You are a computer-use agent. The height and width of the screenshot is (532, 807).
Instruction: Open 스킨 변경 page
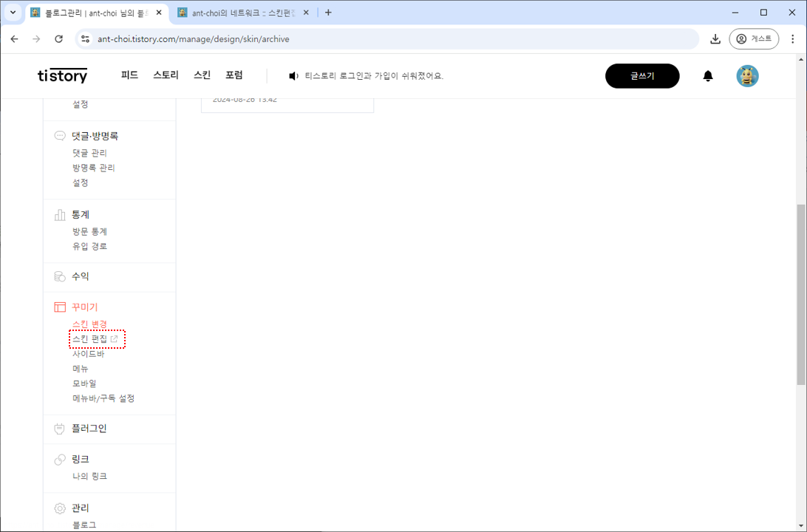pos(89,324)
